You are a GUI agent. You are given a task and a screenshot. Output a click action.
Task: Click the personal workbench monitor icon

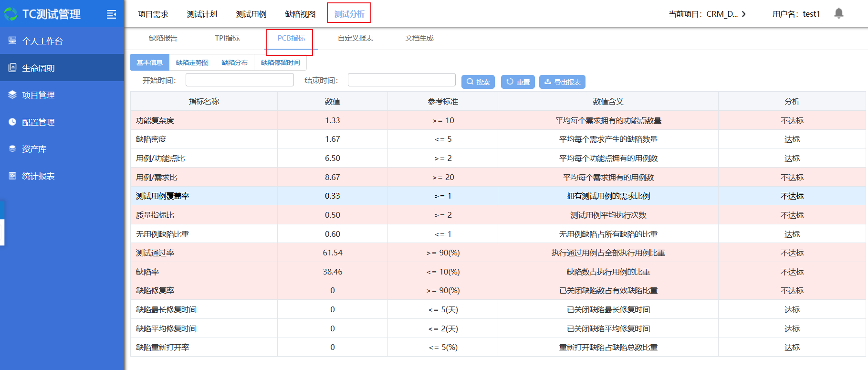coord(12,41)
